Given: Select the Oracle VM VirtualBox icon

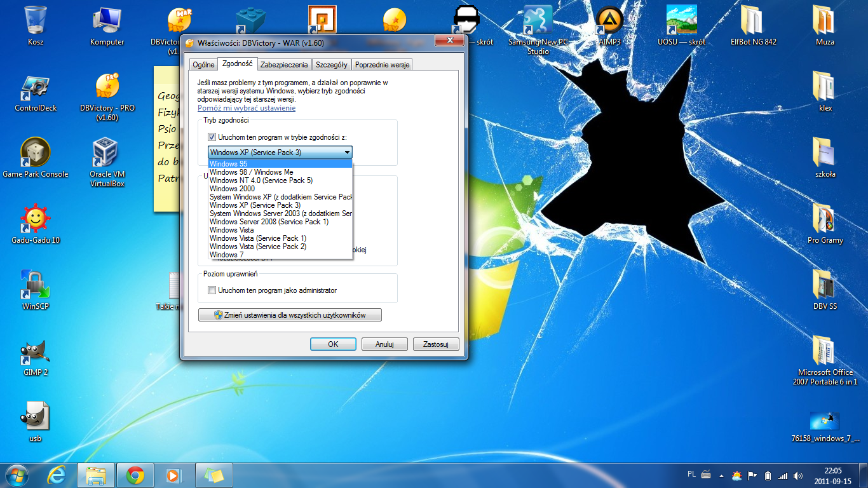Looking at the screenshot, I should pos(107,162).
